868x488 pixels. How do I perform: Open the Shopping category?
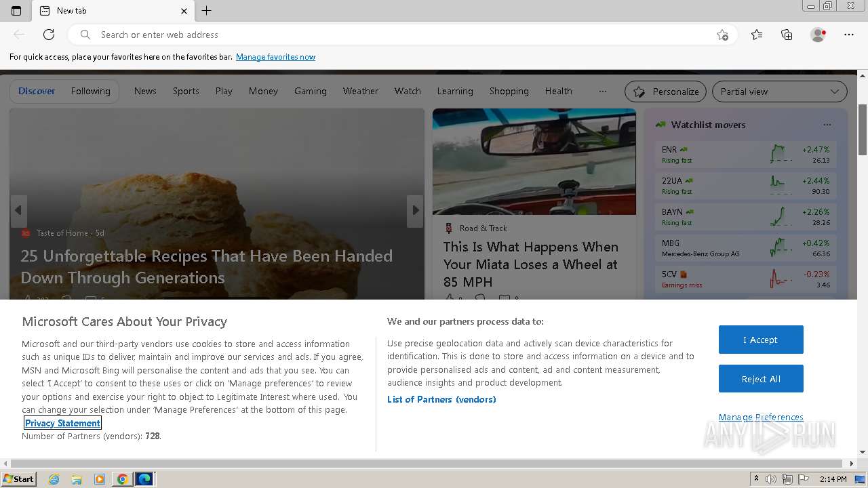point(509,91)
